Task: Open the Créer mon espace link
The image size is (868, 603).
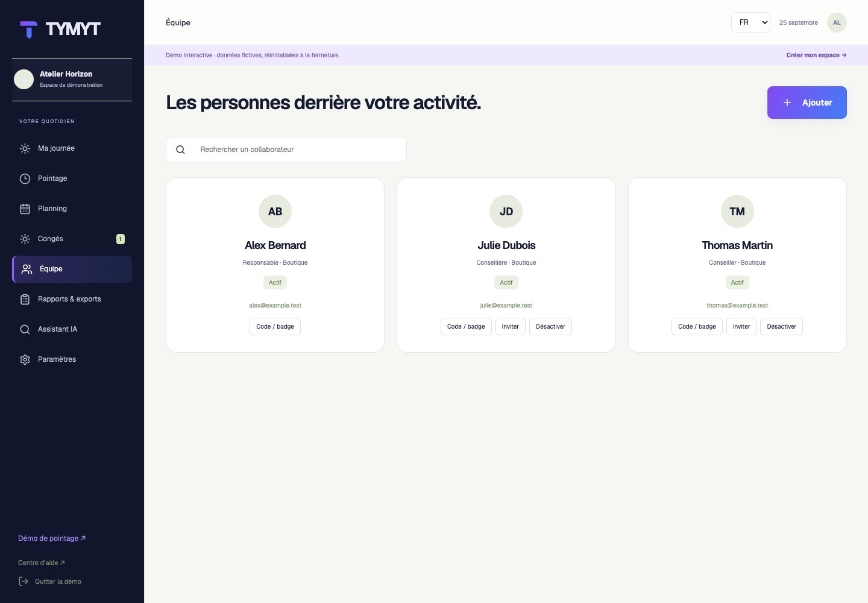Action: click(816, 55)
